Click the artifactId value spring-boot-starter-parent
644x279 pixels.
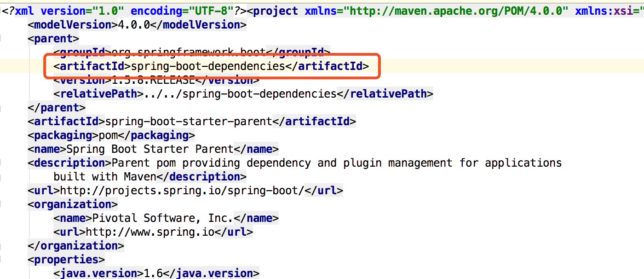click(189, 122)
